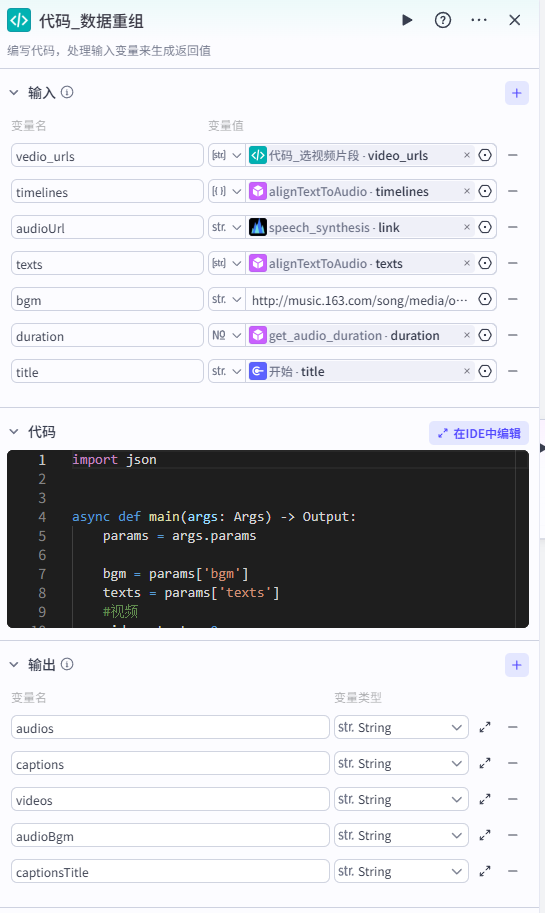Screen dimensions: 545x913
Task: Delete the audioBgm output row
Action: click(x=513, y=836)
